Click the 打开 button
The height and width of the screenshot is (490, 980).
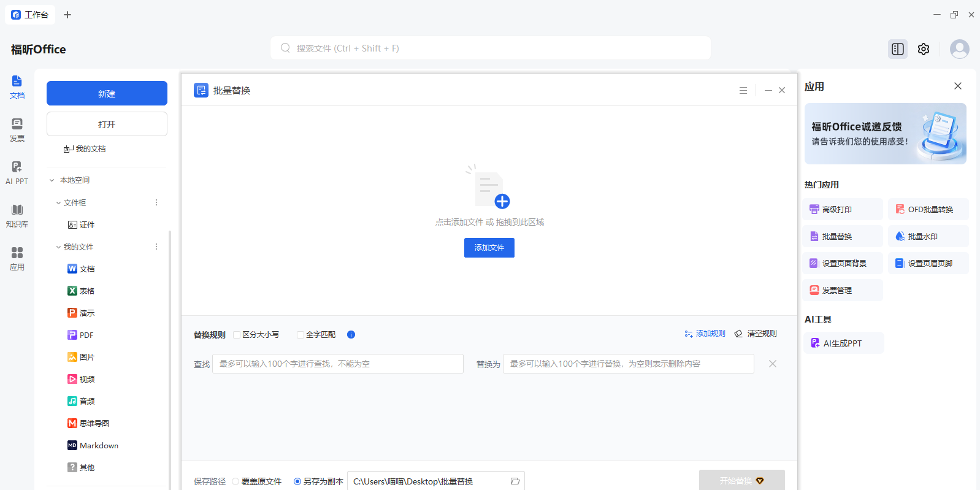click(x=107, y=124)
